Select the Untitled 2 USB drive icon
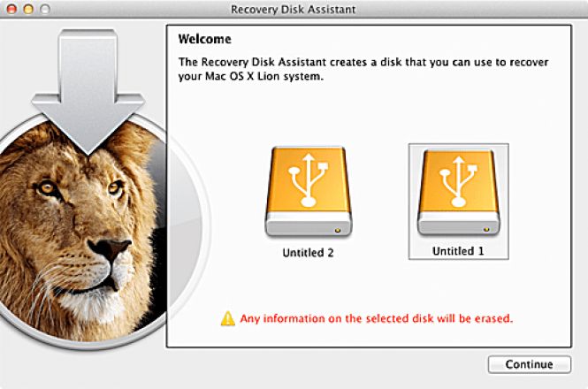The height and width of the screenshot is (389, 588). coord(308,190)
